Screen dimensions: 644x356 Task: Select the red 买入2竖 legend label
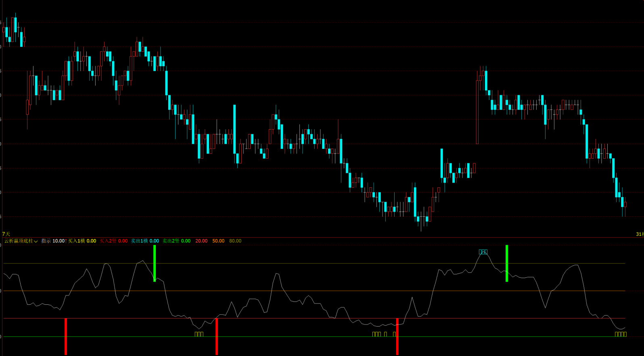(108, 241)
